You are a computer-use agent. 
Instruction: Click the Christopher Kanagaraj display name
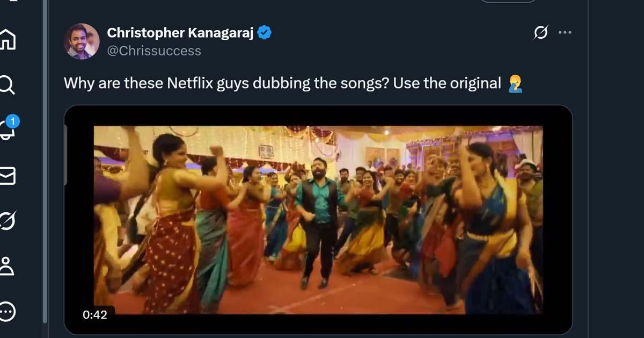pyautogui.click(x=181, y=33)
